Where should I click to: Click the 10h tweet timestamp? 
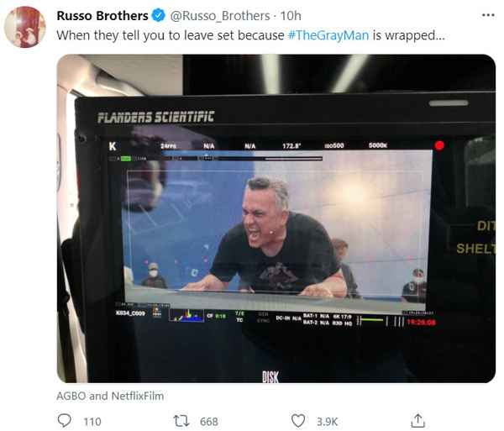point(291,16)
